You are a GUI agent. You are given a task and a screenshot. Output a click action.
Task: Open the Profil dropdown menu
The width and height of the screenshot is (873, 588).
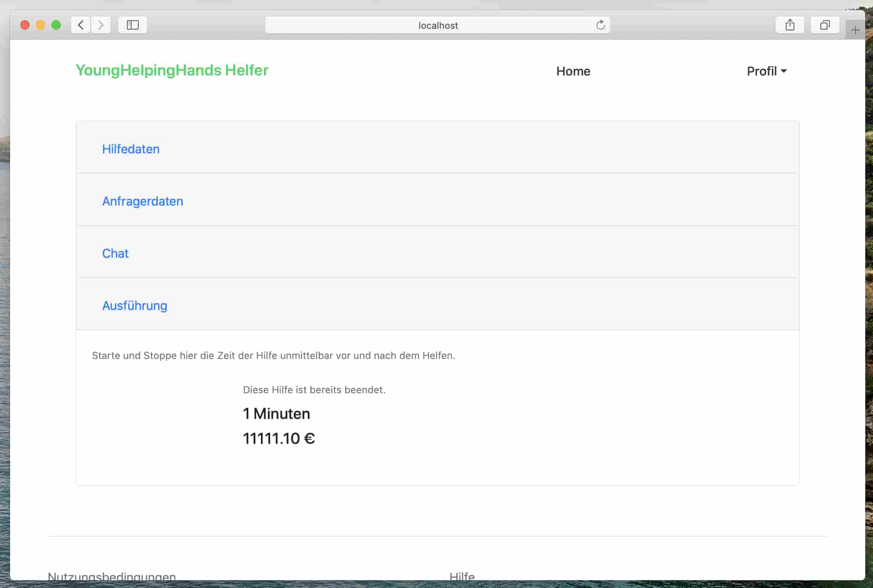click(x=766, y=71)
